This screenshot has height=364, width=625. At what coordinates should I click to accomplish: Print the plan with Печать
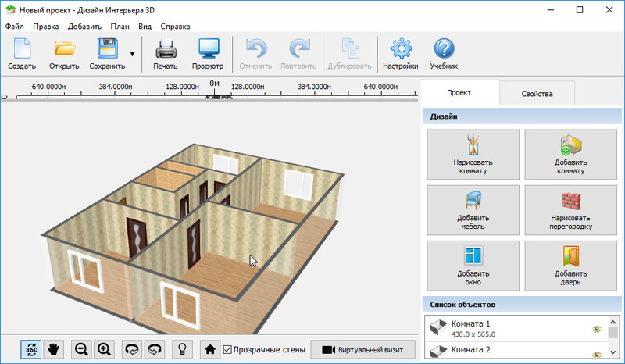pos(166,54)
